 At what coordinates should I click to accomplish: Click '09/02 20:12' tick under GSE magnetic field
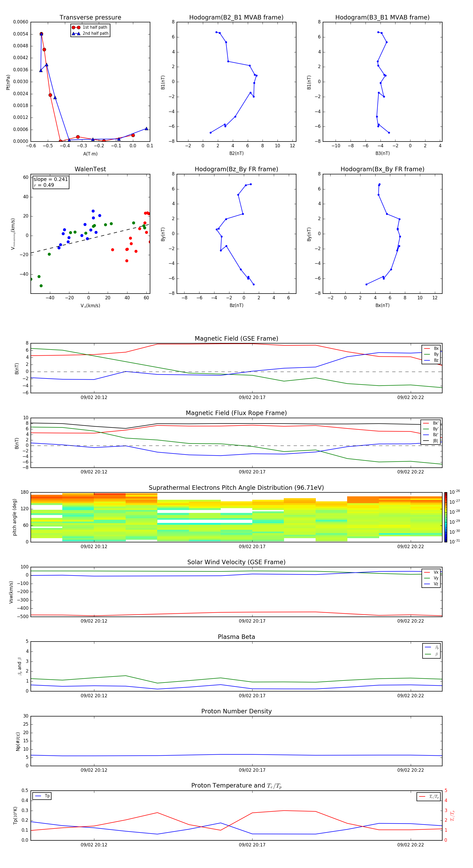[x=94, y=398]
